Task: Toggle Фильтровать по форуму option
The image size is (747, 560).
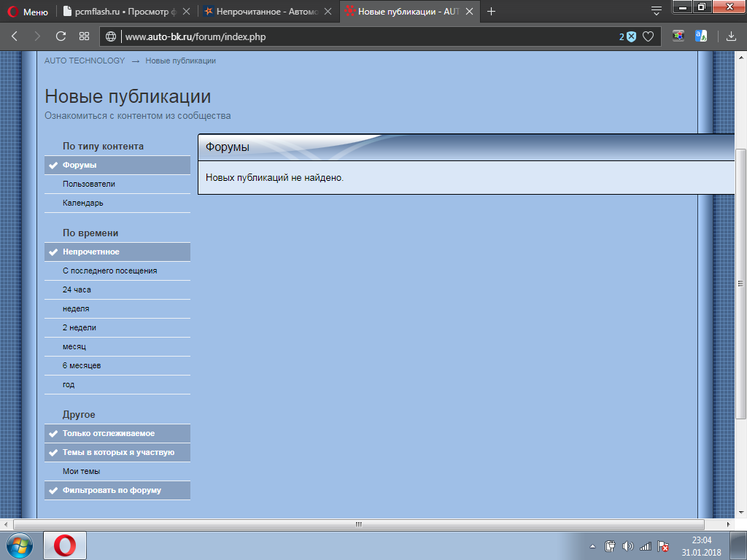Action: click(x=117, y=491)
